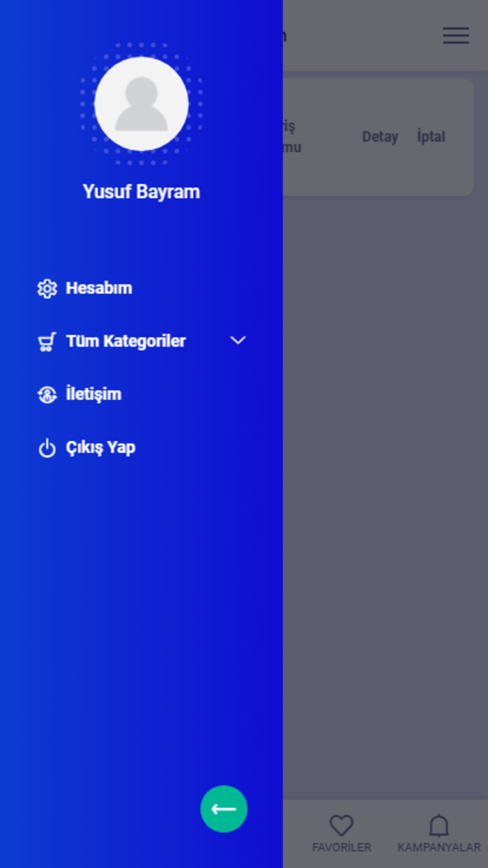Switch to the FAVORİLER tab label
Screen dimensions: 488x868
click(x=342, y=847)
